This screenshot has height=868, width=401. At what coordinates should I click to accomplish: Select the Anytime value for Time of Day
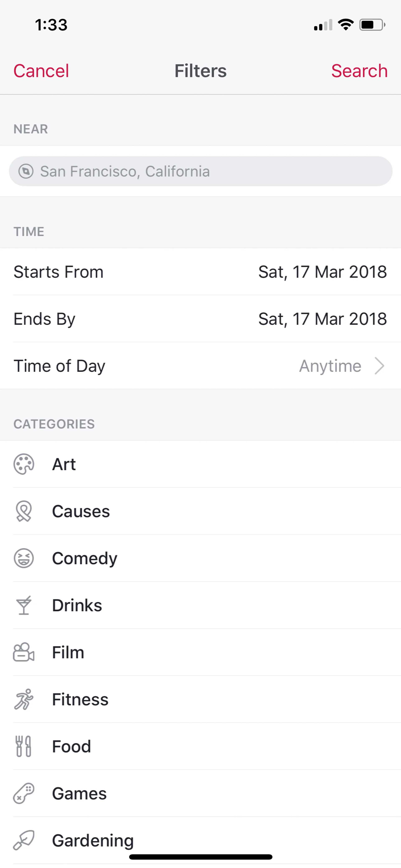coord(330,366)
